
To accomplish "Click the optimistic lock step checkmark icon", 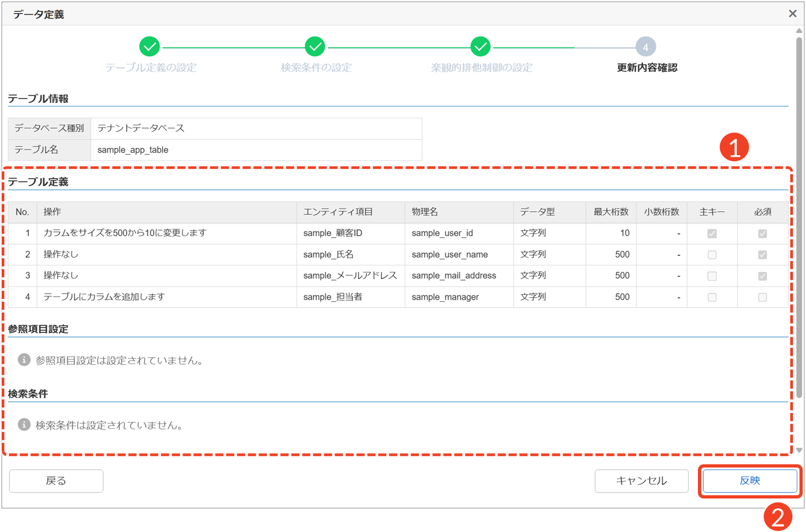I will pos(481,47).
